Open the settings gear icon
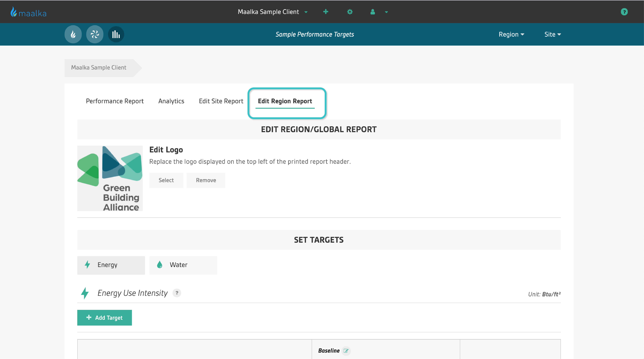The height and width of the screenshot is (359, 644). pos(350,12)
